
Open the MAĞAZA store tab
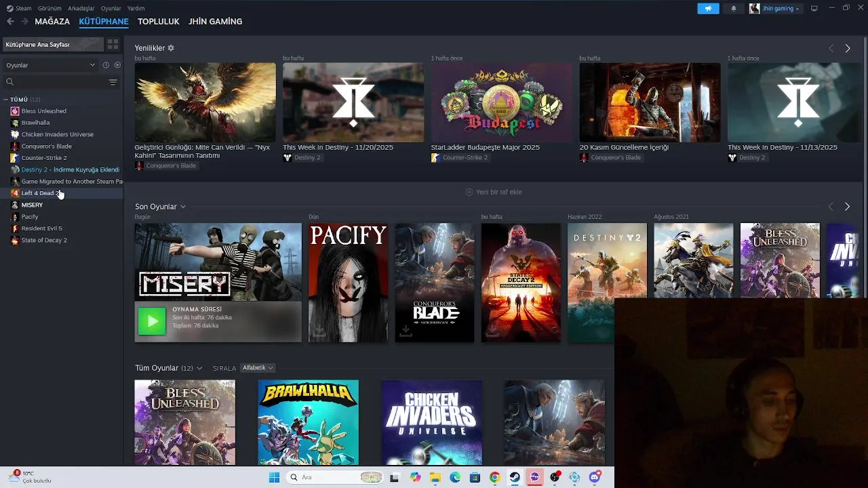click(x=52, y=22)
